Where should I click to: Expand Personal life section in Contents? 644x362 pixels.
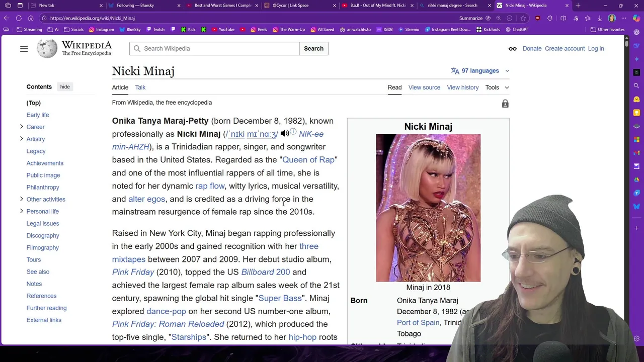21,211
